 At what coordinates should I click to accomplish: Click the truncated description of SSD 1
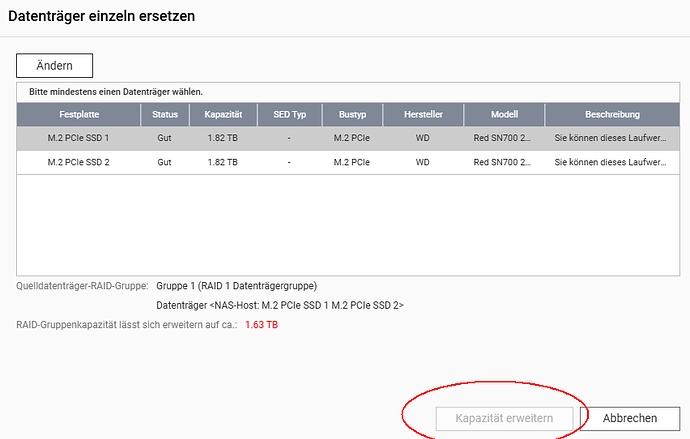coord(610,137)
